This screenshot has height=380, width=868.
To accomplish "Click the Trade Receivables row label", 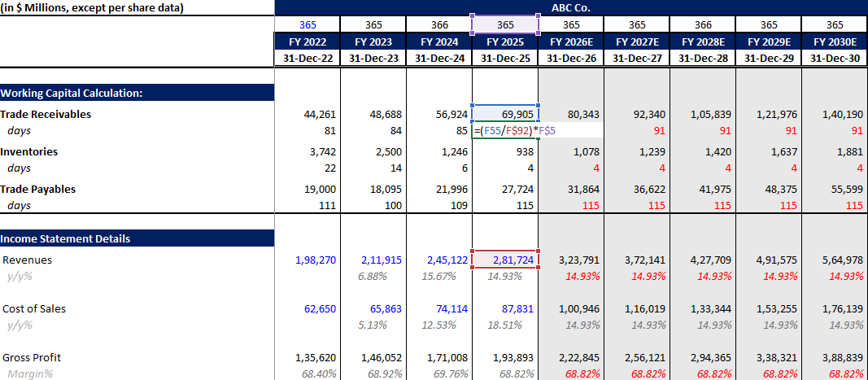I will pos(46,114).
